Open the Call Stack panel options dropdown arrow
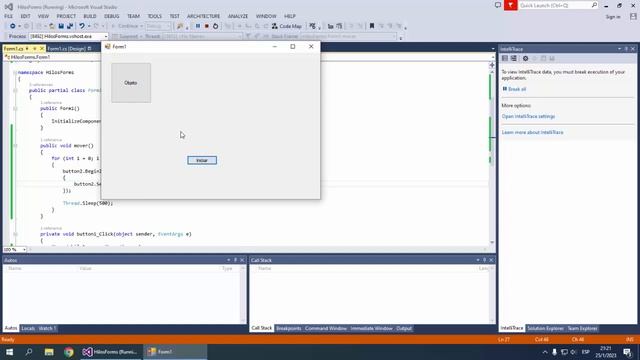 pyautogui.click(x=478, y=260)
